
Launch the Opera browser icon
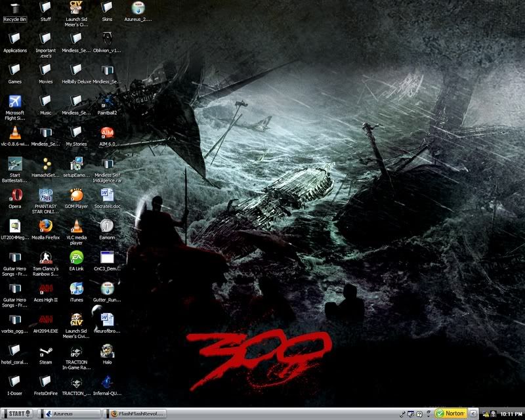[x=14, y=195]
